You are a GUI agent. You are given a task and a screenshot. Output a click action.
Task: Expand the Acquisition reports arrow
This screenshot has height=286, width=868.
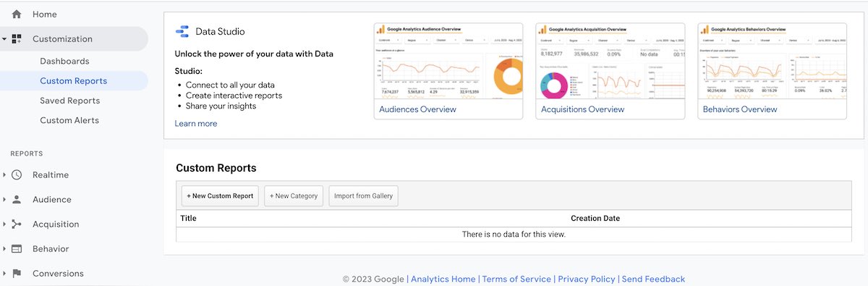(x=4, y=224)
